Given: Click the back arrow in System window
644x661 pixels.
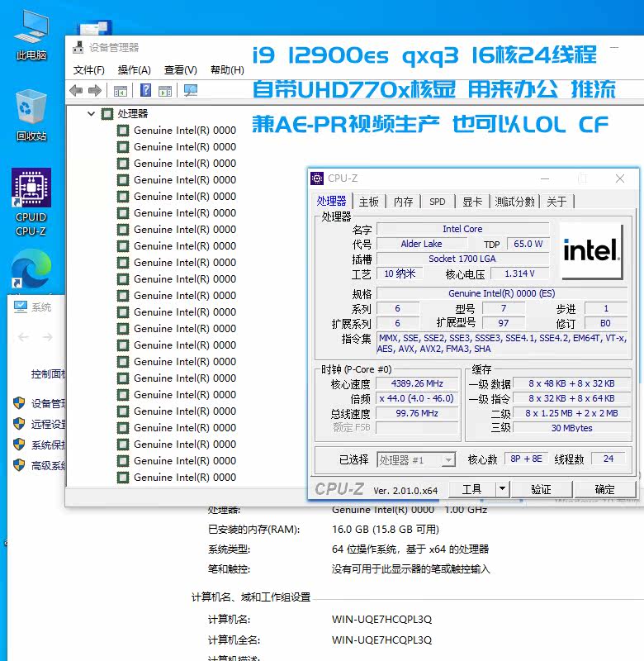Looking at the screenshot, I should (x=24, y=337).
